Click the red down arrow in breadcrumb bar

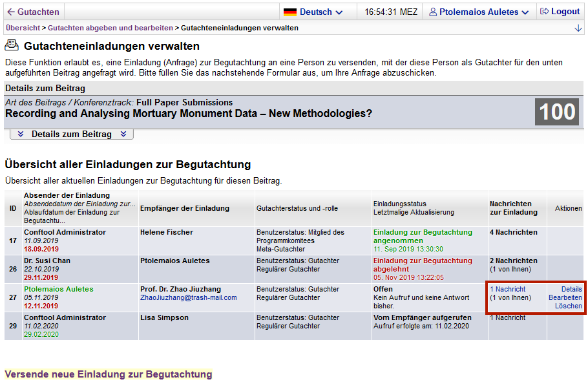pyautogui.click(x=578, y=28)
